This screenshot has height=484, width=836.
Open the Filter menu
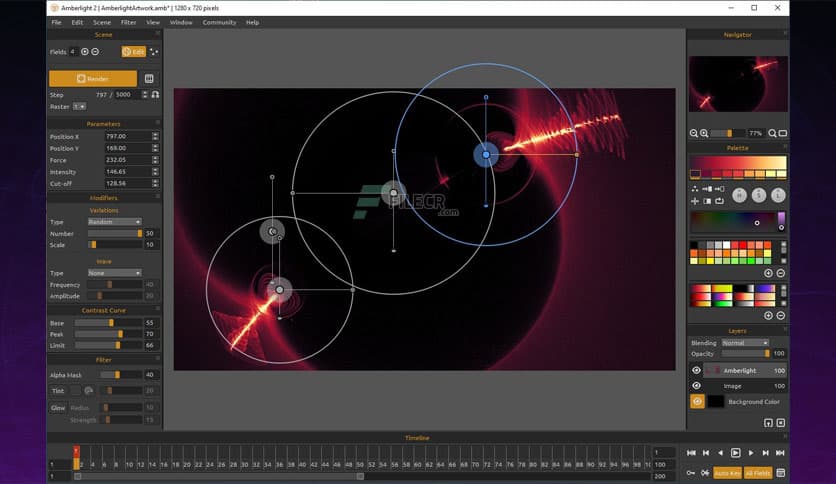point(128,22)
